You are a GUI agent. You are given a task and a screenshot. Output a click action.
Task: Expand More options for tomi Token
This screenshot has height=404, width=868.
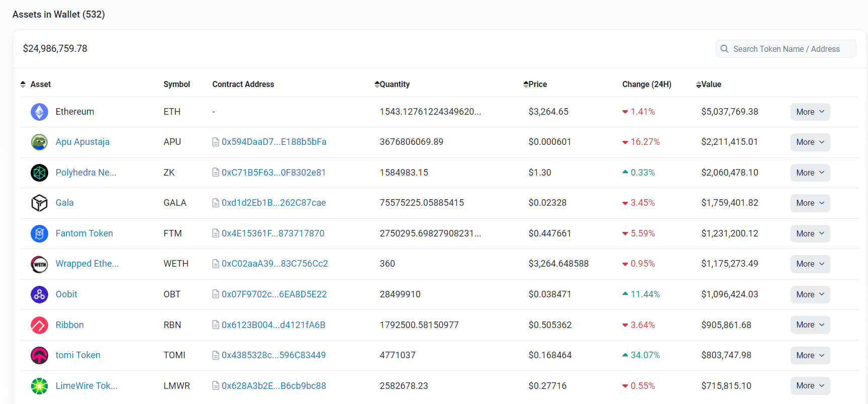(x=810, y=355)
